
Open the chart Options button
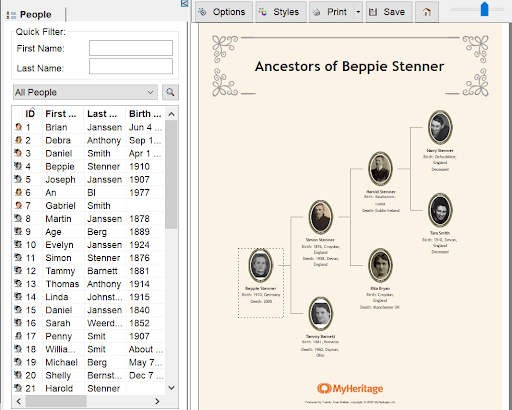(x=224, y=12)
